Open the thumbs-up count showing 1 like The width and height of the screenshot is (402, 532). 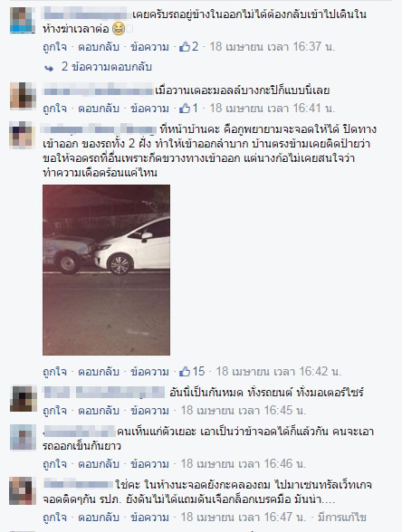tap(188, 109)
